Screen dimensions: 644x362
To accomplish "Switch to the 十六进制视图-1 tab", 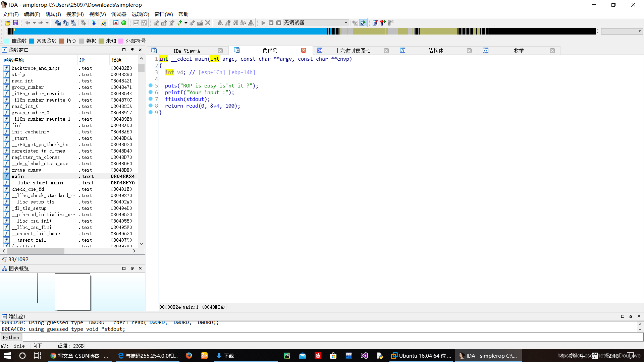I will 352,51.
